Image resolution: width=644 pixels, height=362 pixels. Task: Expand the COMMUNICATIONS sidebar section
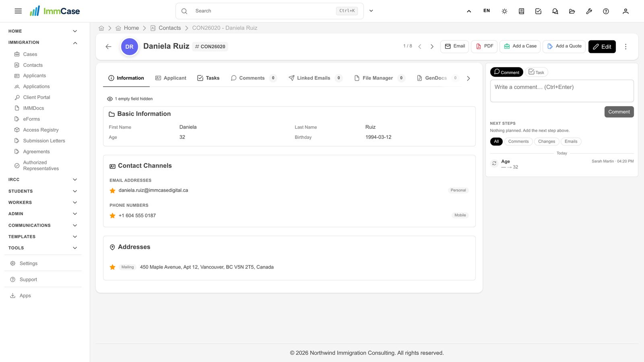(x=43, y=225)
